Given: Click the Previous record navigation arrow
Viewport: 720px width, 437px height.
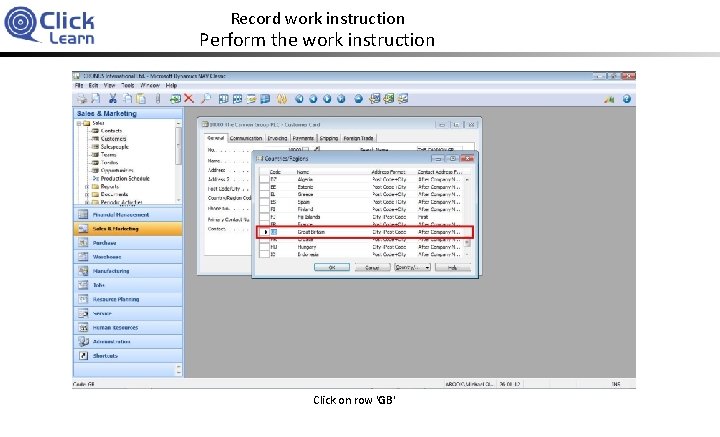Looking at the screenshot, I should click(313, 99).
